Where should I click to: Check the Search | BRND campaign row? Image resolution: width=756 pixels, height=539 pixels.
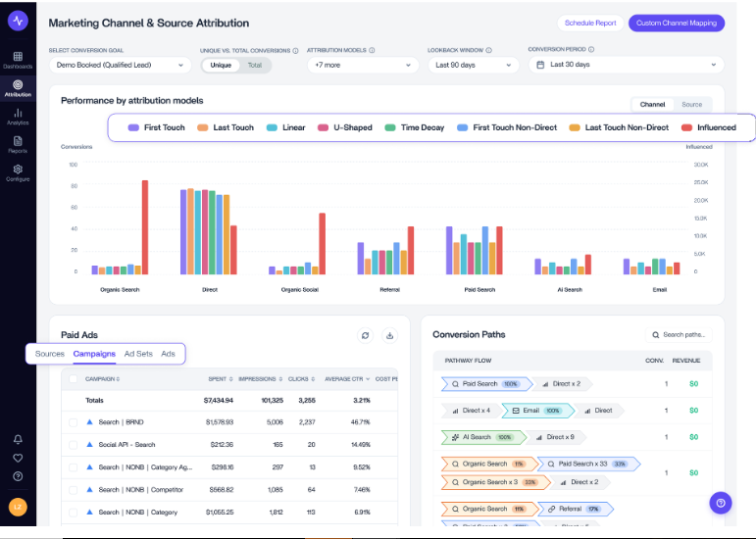pos(74,422)
